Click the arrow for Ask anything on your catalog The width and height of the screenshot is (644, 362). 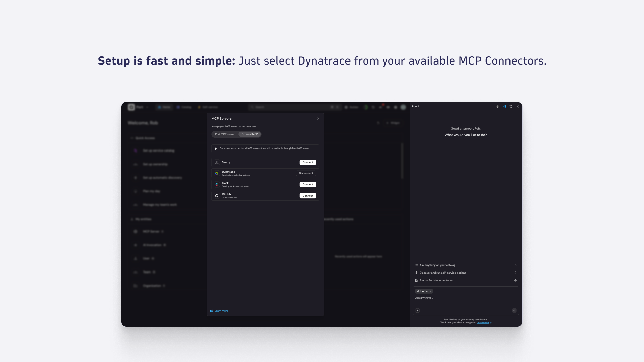(515, 265)
